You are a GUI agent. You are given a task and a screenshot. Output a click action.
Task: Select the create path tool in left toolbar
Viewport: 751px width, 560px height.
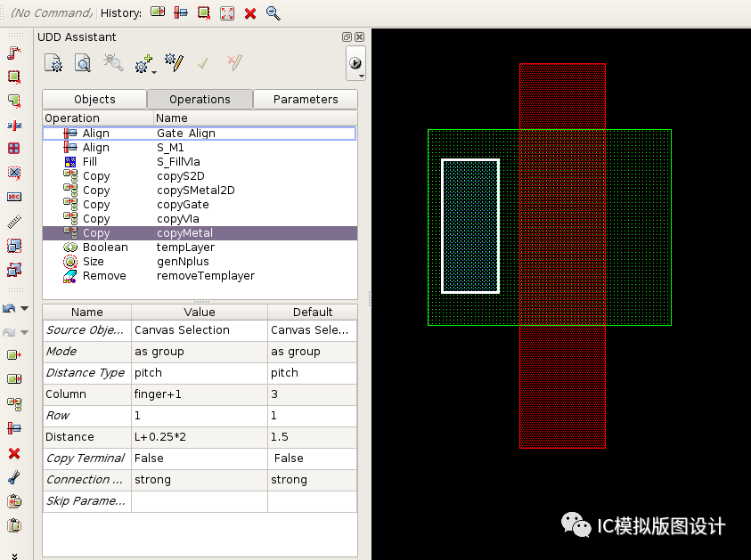(14, 53)
